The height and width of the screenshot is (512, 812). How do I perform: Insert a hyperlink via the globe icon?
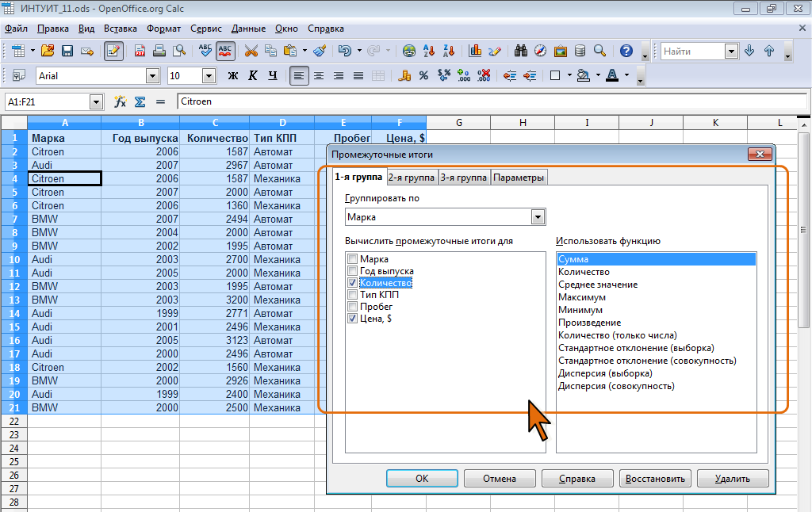click(x=409, y=51)
